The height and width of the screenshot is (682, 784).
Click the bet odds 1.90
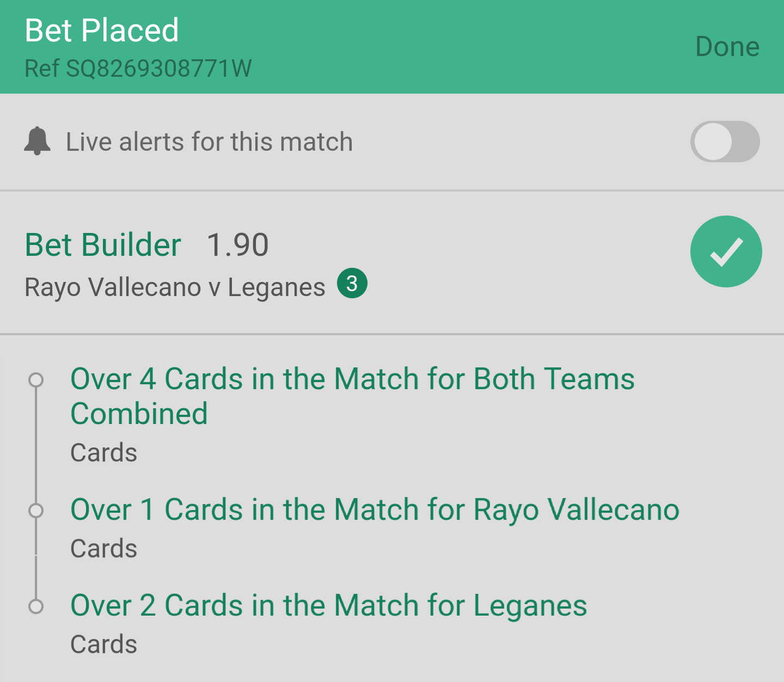(237, 244)
